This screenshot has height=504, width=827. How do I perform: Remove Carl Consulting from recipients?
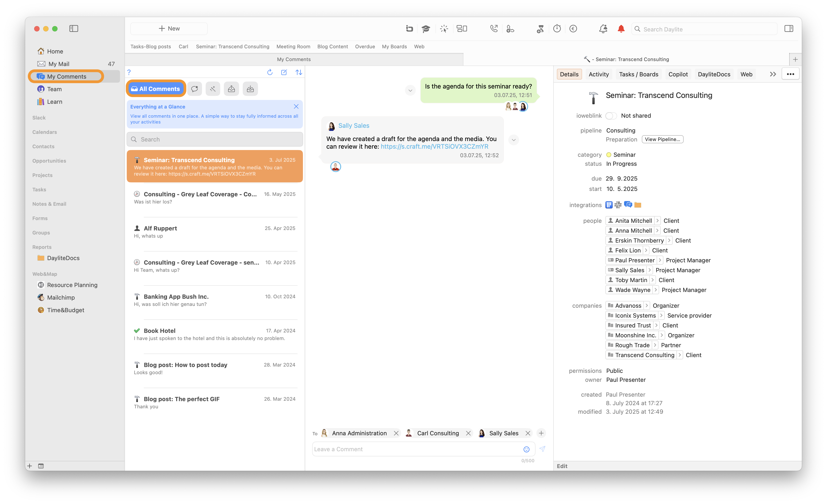click(468, 433)
